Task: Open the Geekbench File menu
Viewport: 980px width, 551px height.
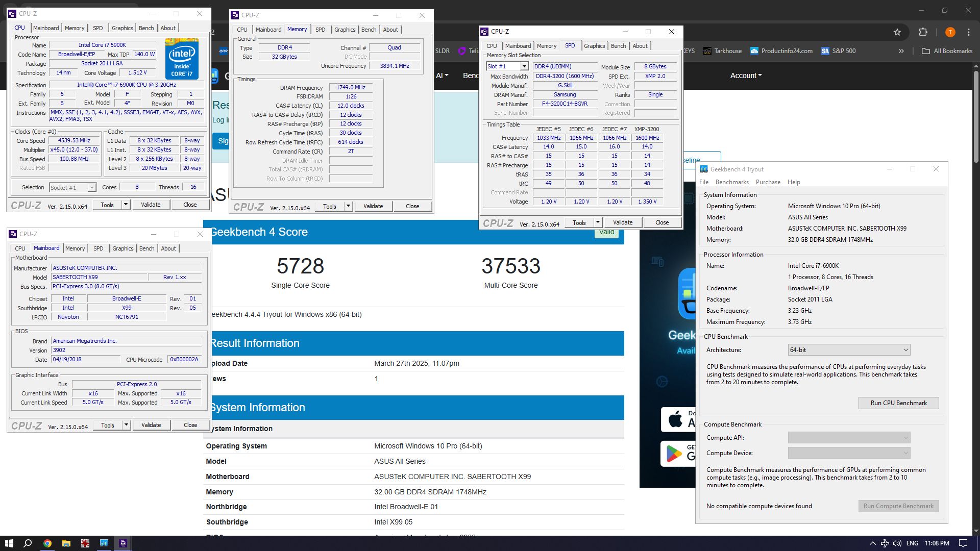Action: [x=704, y=182]
